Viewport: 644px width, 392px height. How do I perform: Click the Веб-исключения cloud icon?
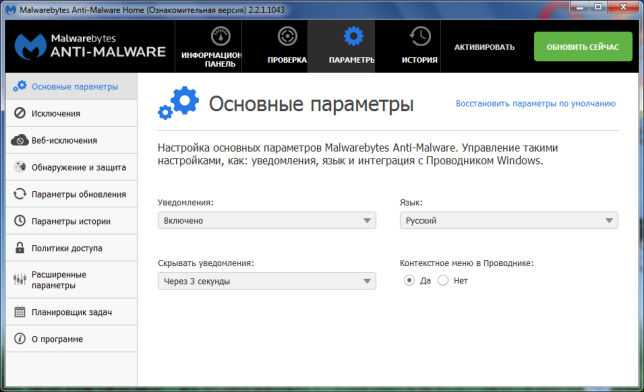[20, 140]
